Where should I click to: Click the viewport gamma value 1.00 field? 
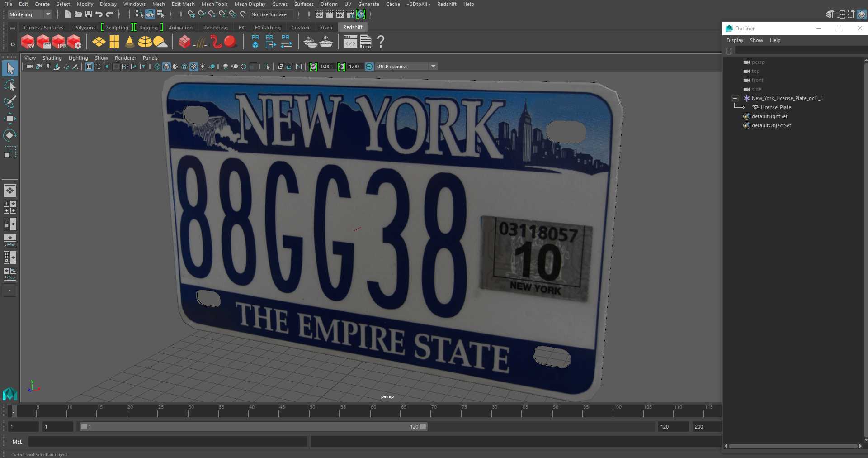tap(354, 67)
